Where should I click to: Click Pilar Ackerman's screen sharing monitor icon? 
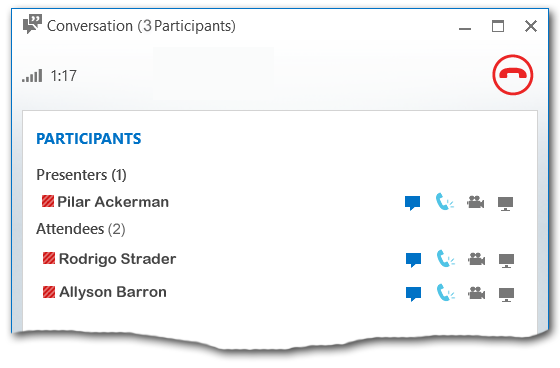click(x=505, y=204)
